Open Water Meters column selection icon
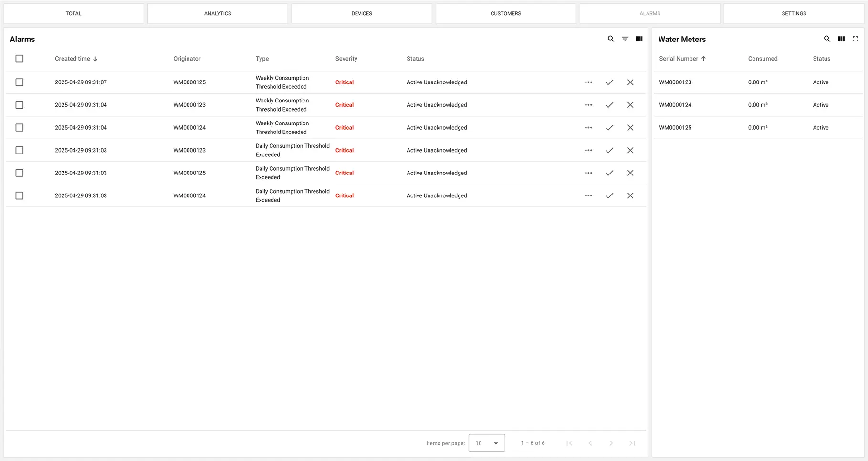 tap(841, 39)
